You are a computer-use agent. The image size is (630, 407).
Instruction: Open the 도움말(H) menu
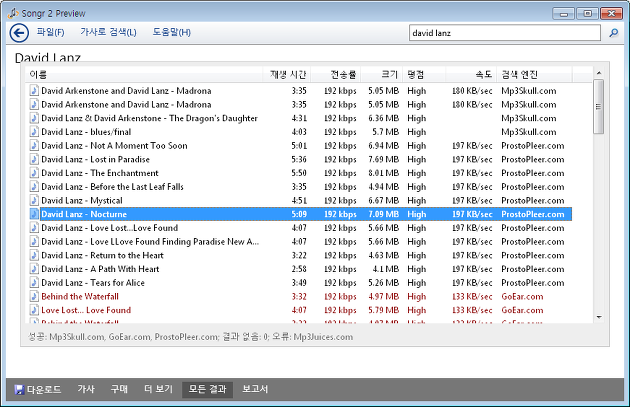[172, 32]
